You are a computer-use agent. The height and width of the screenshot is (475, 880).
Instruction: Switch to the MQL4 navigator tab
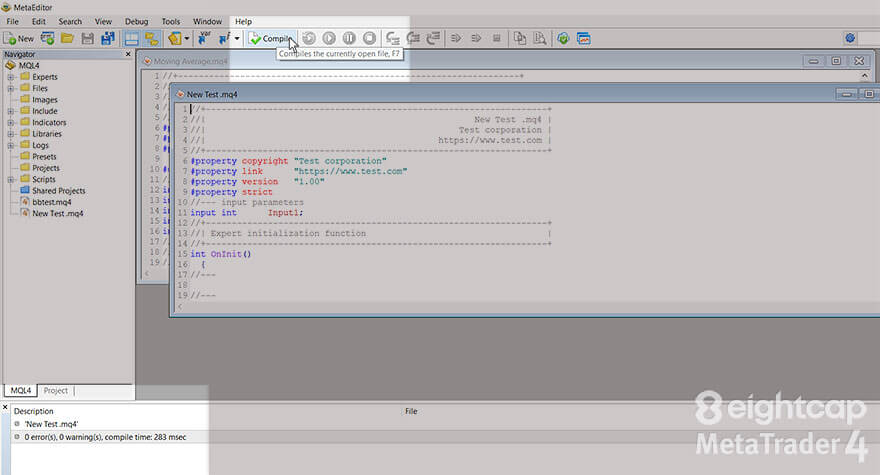pyautogui.click(x=21, y=390)
